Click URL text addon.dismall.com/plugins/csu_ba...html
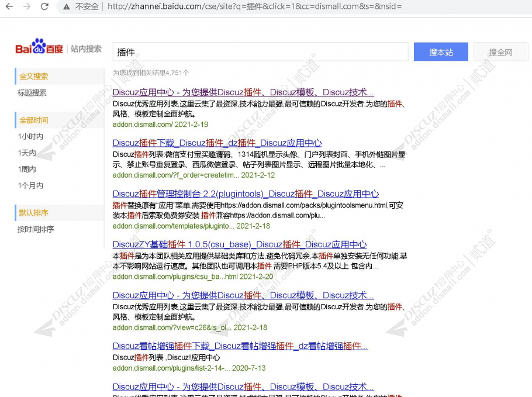Image resolution: width=532 pixels, height=397 pixels. click(175, 277)
